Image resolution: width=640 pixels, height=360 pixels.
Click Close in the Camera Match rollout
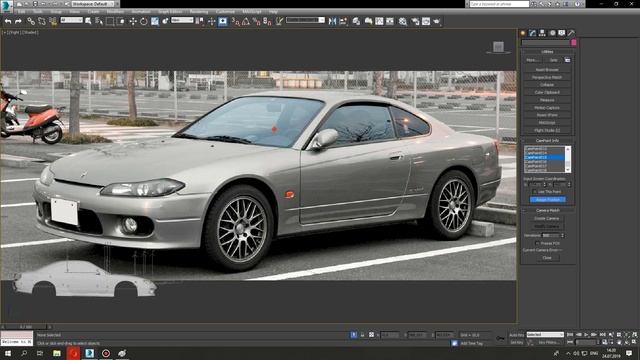547,258
